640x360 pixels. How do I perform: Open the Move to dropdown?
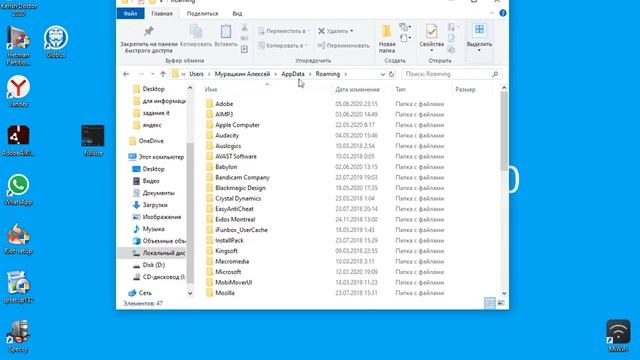(284, 31)
